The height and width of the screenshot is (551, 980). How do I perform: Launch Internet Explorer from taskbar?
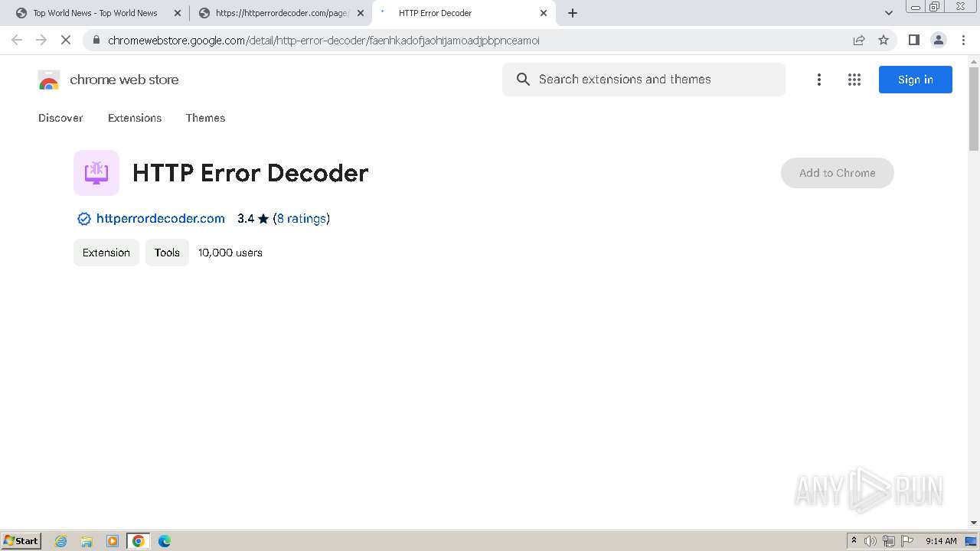click(61, 541)
